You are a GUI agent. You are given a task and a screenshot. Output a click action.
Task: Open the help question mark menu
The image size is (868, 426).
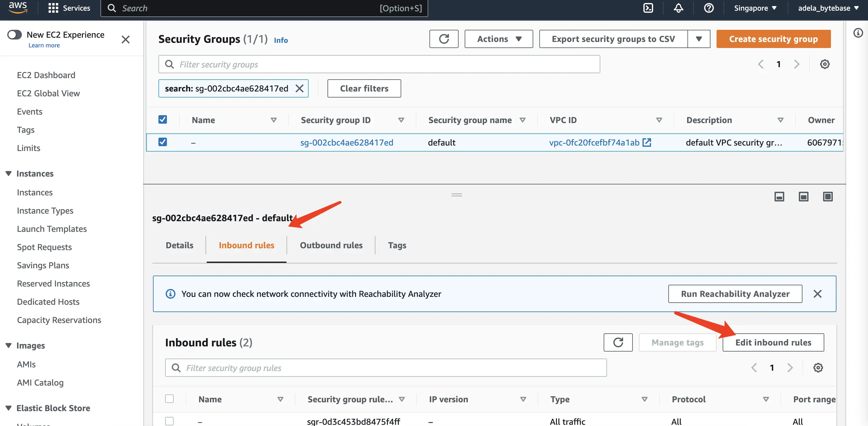pyautogui.click(x=709, y=8)
